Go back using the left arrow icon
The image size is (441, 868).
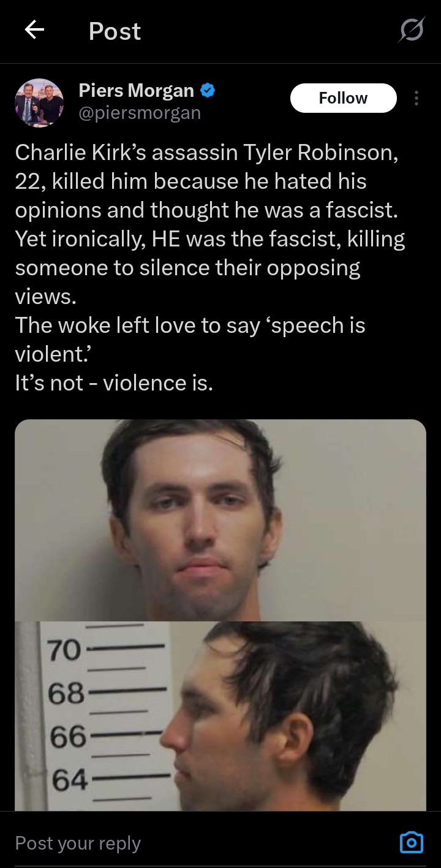click(34, 30)
